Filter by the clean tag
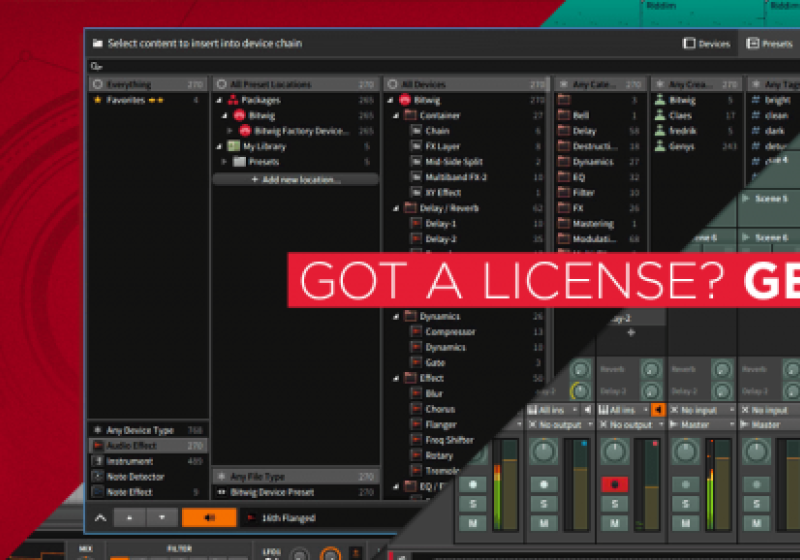The height and width of the screenshot is (560, 800). 777,116
